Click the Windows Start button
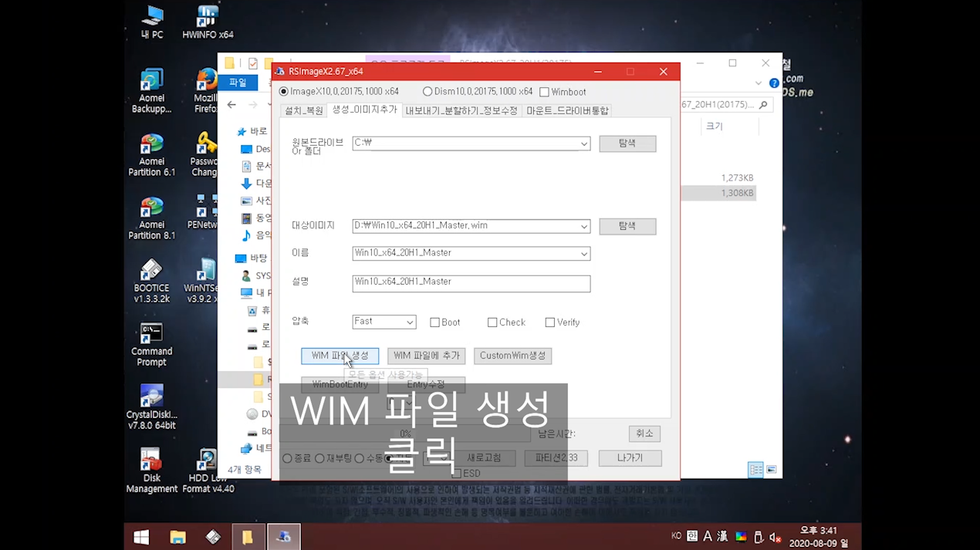The width and height of the screenshot is (980, 550). pos(141,537)
